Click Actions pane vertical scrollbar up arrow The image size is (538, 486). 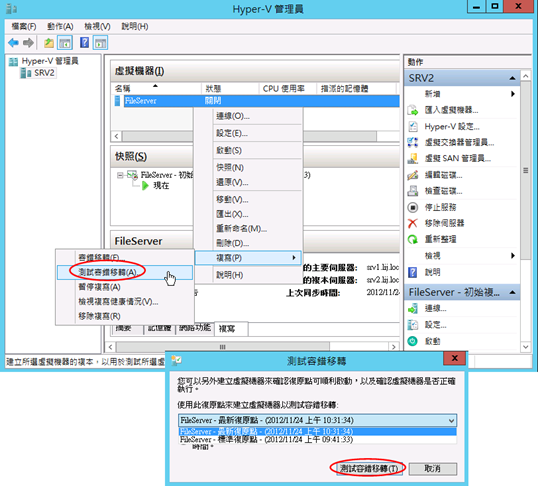[x=526, y=76]
